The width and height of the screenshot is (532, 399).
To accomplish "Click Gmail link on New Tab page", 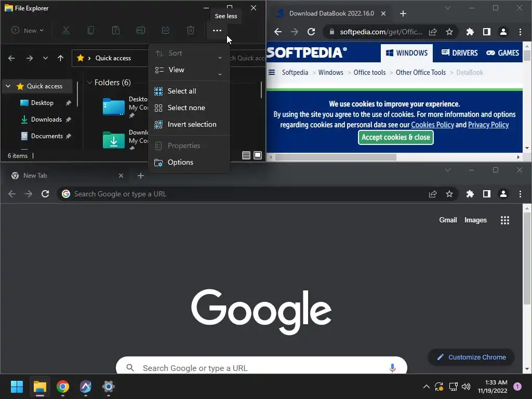I will [448, 220].
